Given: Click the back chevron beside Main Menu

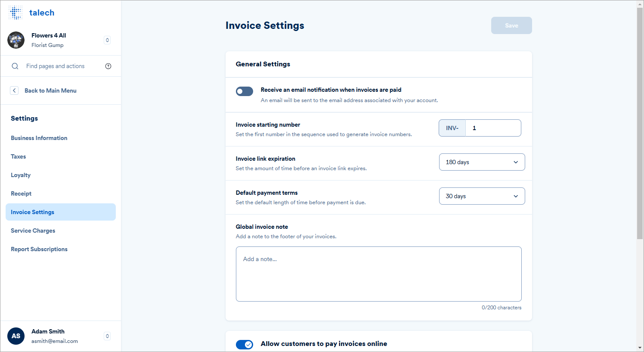Looking at the screenshot, I should coord(14,90).
